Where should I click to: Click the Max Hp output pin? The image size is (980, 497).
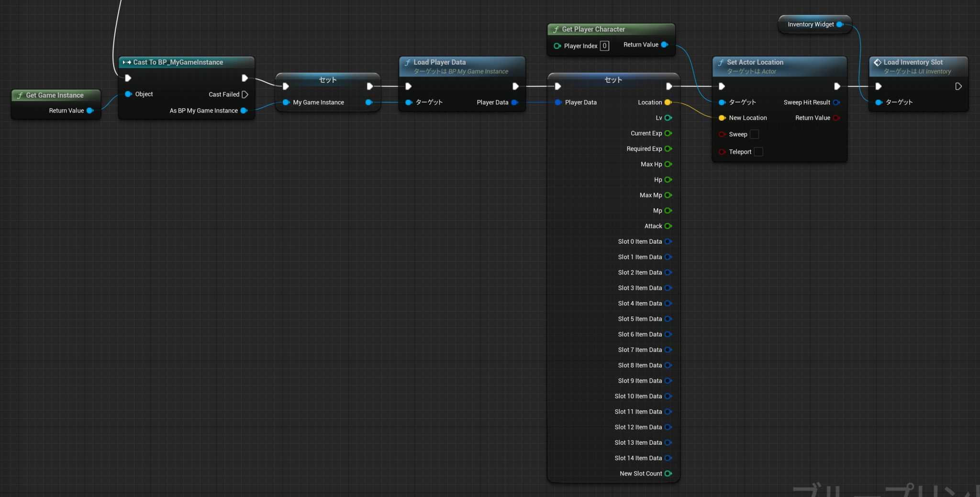668,164
